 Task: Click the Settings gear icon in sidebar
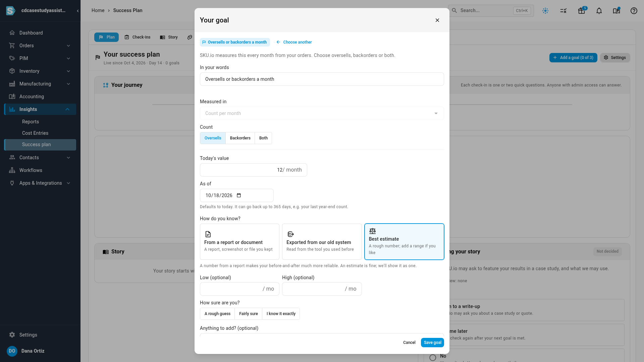[12, 335]
